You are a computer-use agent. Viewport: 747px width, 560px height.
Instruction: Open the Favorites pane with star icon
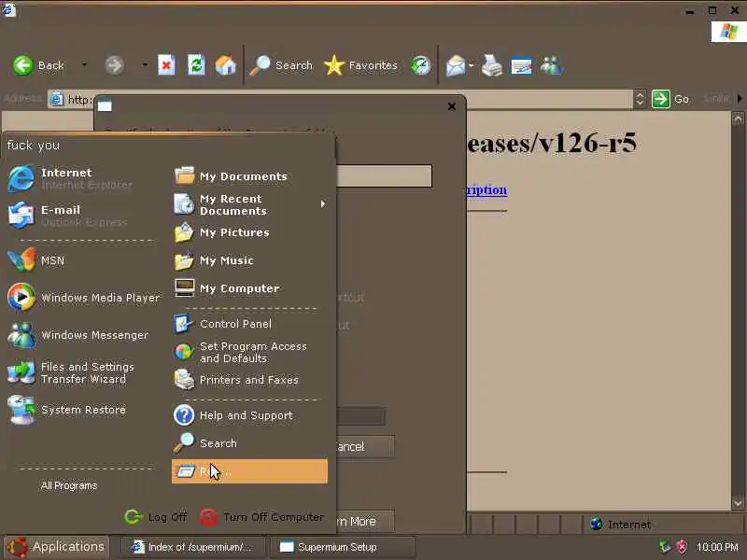click(x=360, y=65)
